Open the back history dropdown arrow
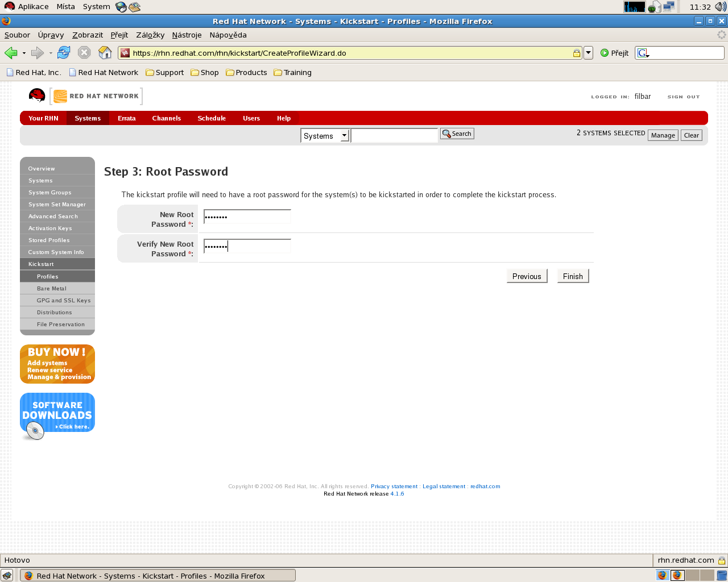Image resolution: width=728 pixels, height=582 pixels. (x=24, y=53)
